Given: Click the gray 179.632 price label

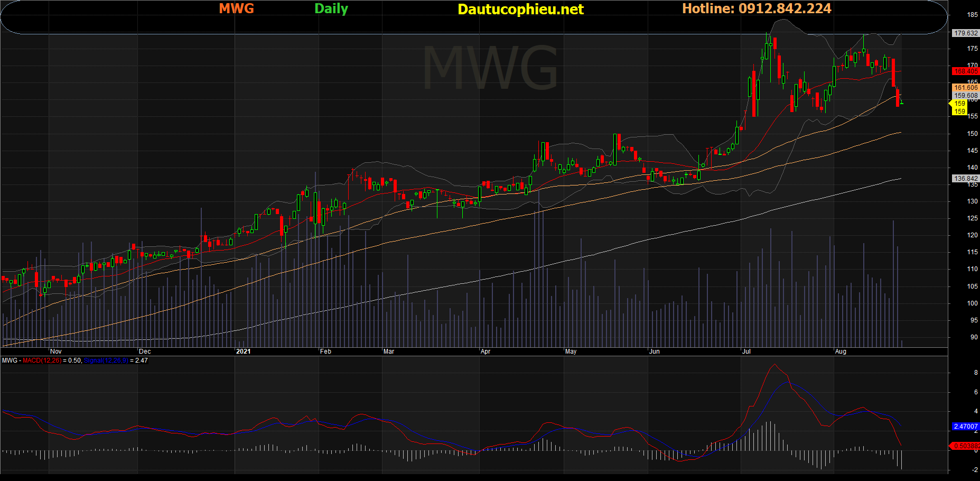Looking at the screenshot, I should point(966,33).
